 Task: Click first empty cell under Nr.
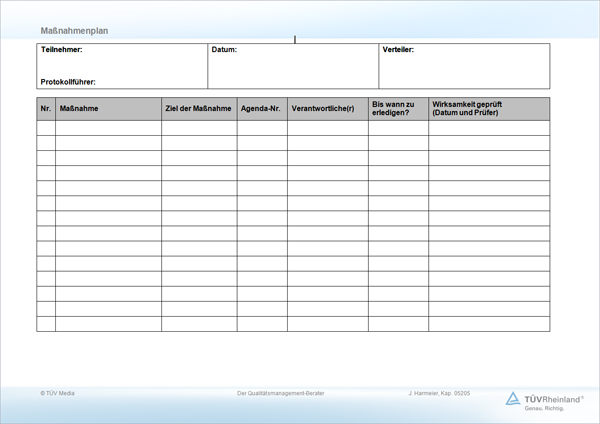tap(46, 128)
